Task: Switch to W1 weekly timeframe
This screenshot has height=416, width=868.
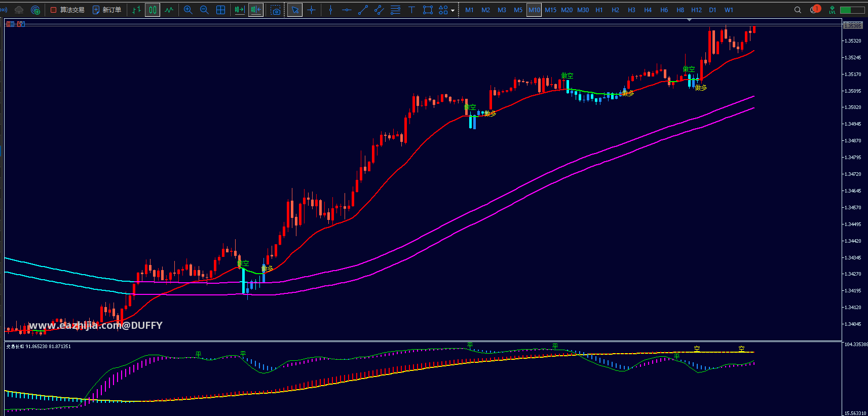Action: pyautogui.click(x=729, y=10)
